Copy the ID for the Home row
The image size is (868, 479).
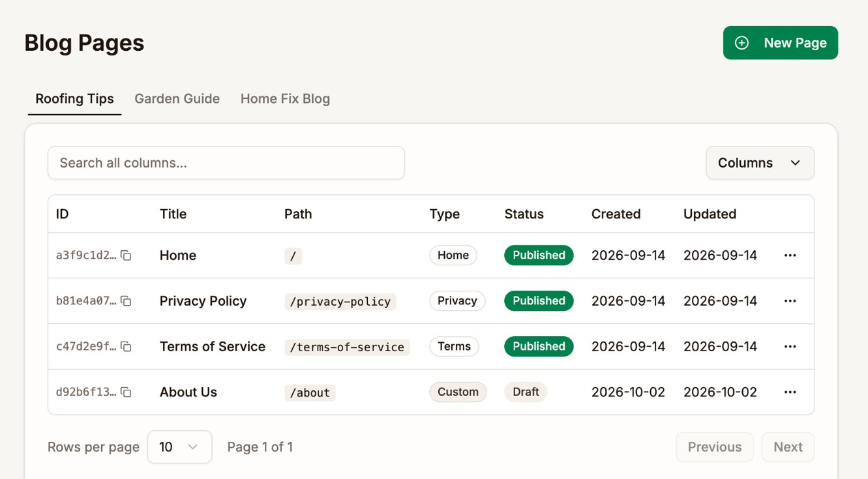coord(126,255)
